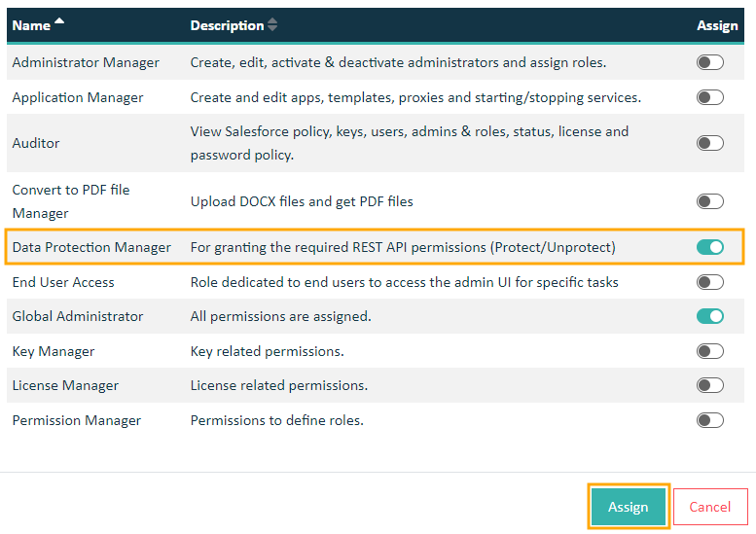This screenshot has width=756, height=534.
Task: Enable the Permission Manager toggle
Action: click(709, 420)
